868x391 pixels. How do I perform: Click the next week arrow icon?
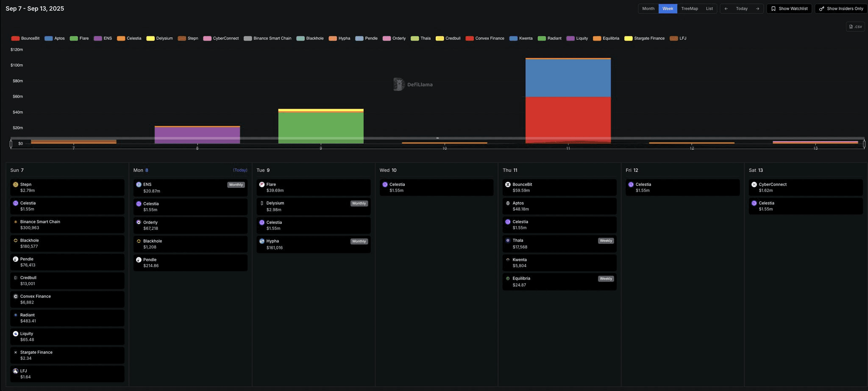coord(757,8)
